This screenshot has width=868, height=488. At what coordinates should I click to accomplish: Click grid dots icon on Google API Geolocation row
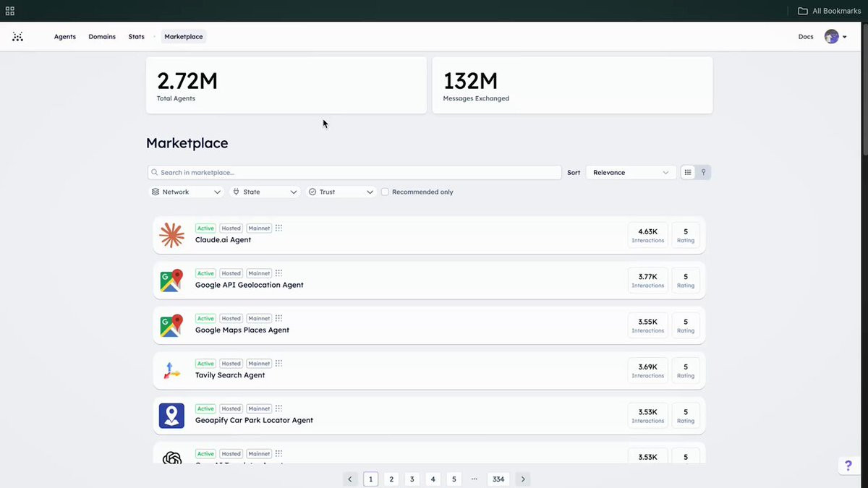click(x=278, y=273)
